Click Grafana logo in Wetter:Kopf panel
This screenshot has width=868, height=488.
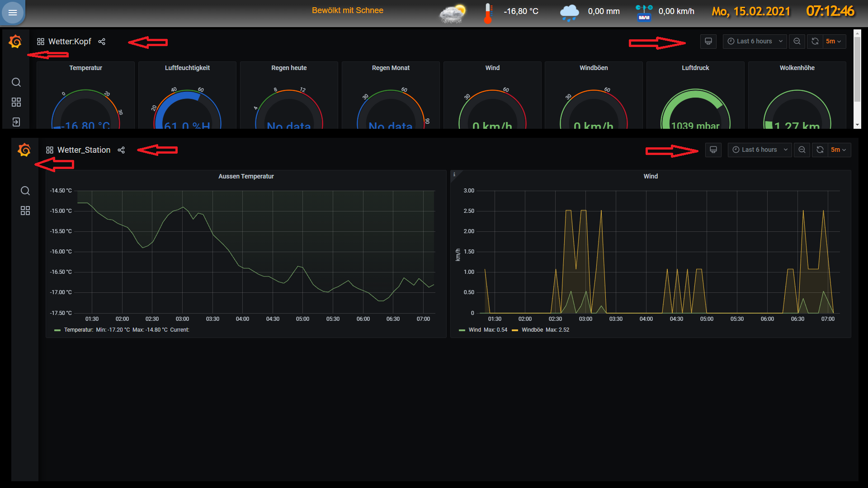click(15, 42)
